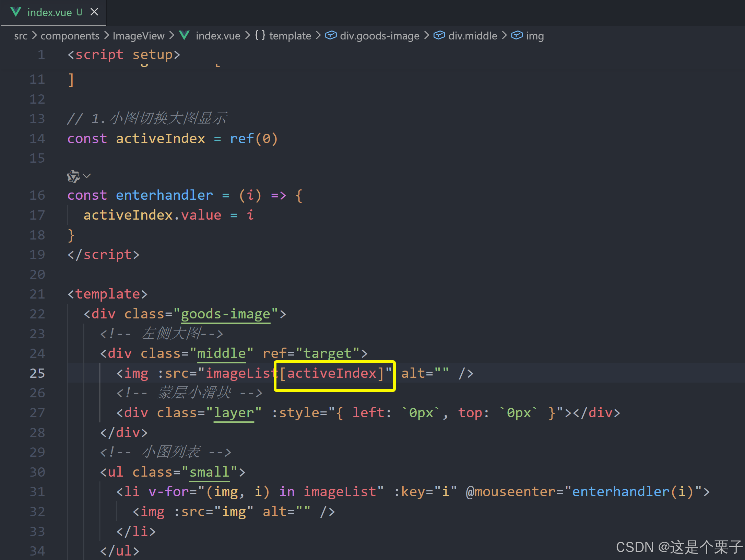Image resolution: width=745 pixels, height=560 pixels.
Task: Click the img cube icon in breadcrumb
Action: pos(517,35)
